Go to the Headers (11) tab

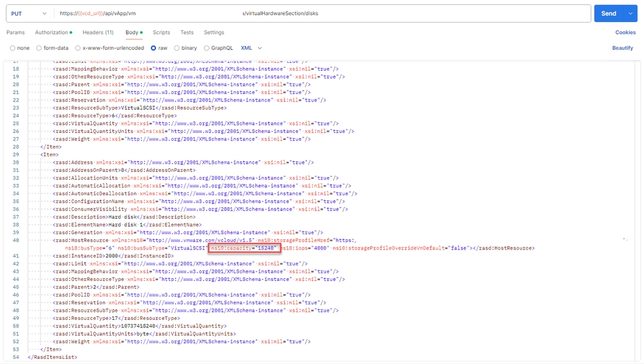97,32
